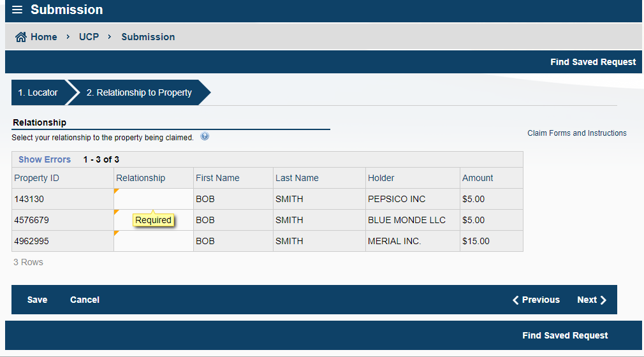Click SMITH in the BLUE MONDE row
Screen dimensions: 644x357
[x=319, y=220]
